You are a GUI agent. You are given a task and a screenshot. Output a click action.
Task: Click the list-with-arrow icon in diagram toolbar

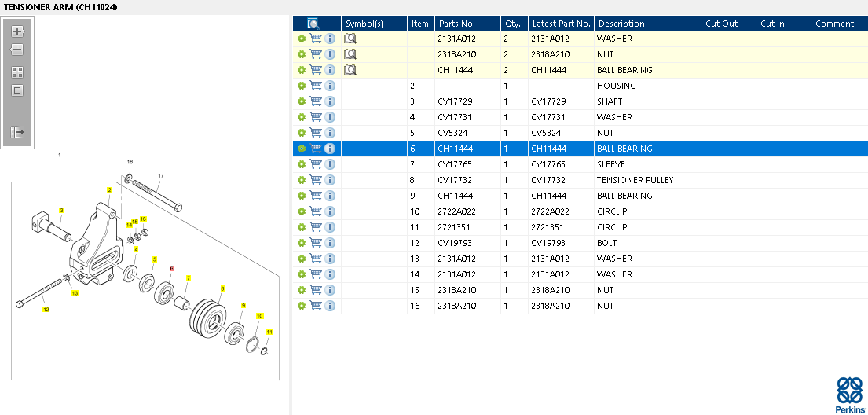pyautogui.click(x=17, y=132)
